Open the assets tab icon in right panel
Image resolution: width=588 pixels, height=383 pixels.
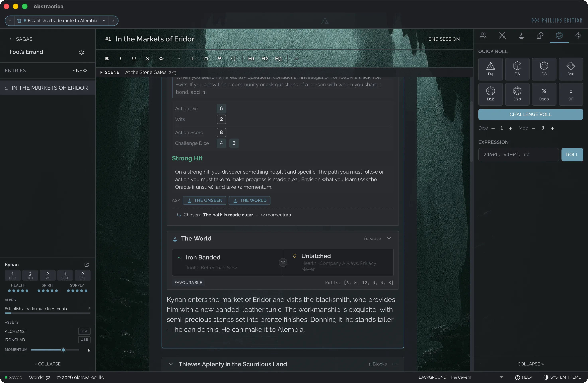(540, 35)
